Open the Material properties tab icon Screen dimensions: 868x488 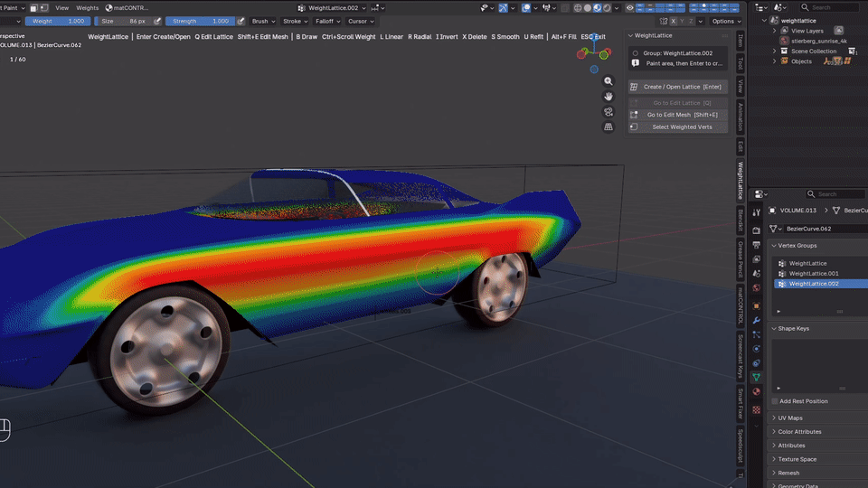coord(756,391)
